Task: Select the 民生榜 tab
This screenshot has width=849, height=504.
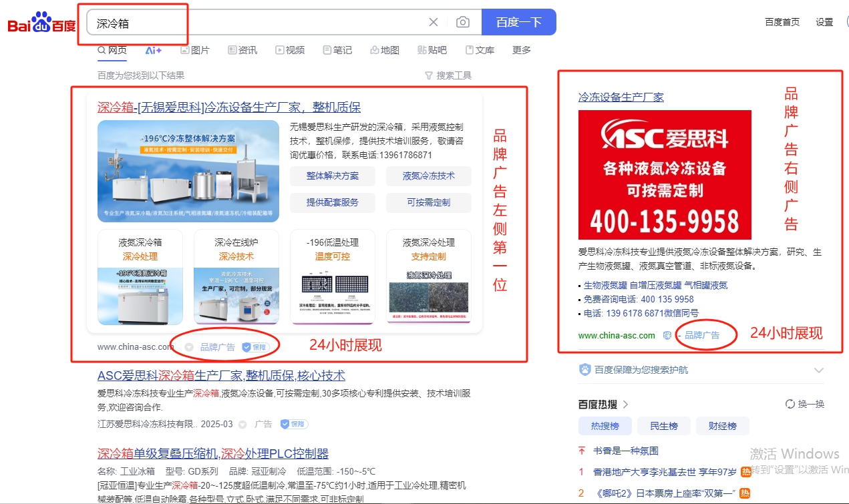Action: click(x=664, y=426)
